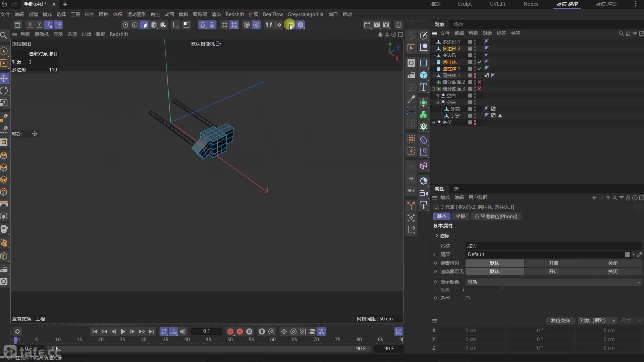Click the Record Active Objects button

pyautogui.click(x=230, y=331)
